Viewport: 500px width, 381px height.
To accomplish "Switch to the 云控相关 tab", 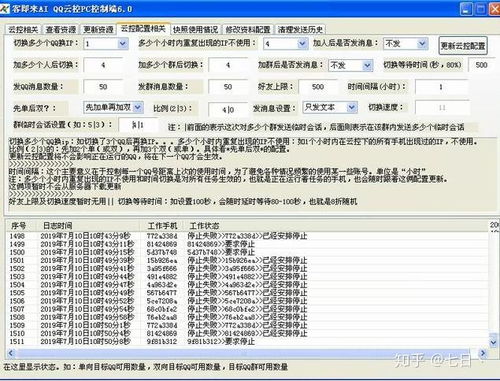I will [23, 29].
